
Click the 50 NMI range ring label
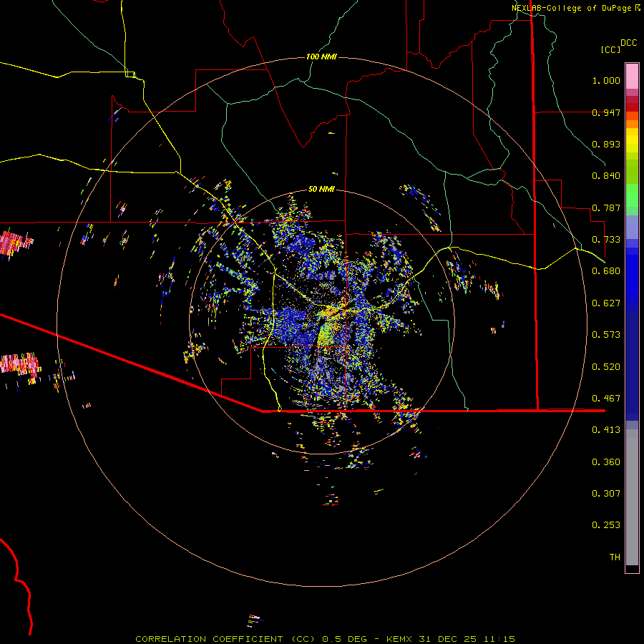[321, 189]
